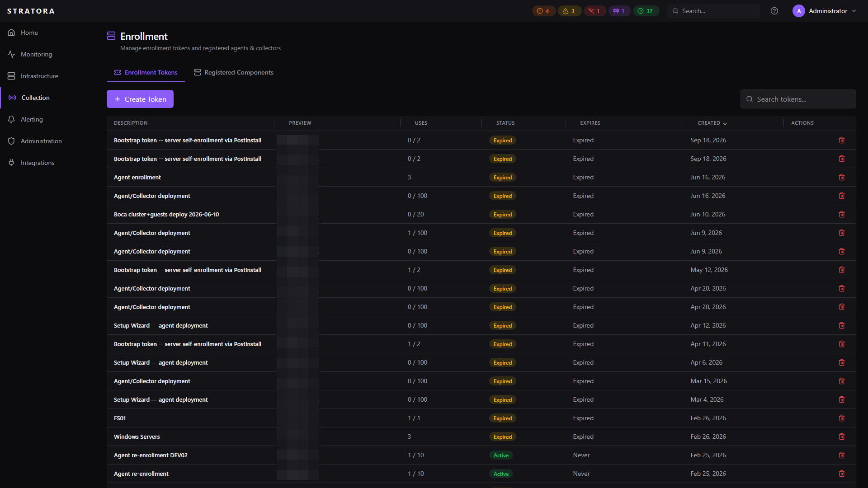
Task: Click the critical alerts badge showing 4
Action: point(543,11)
